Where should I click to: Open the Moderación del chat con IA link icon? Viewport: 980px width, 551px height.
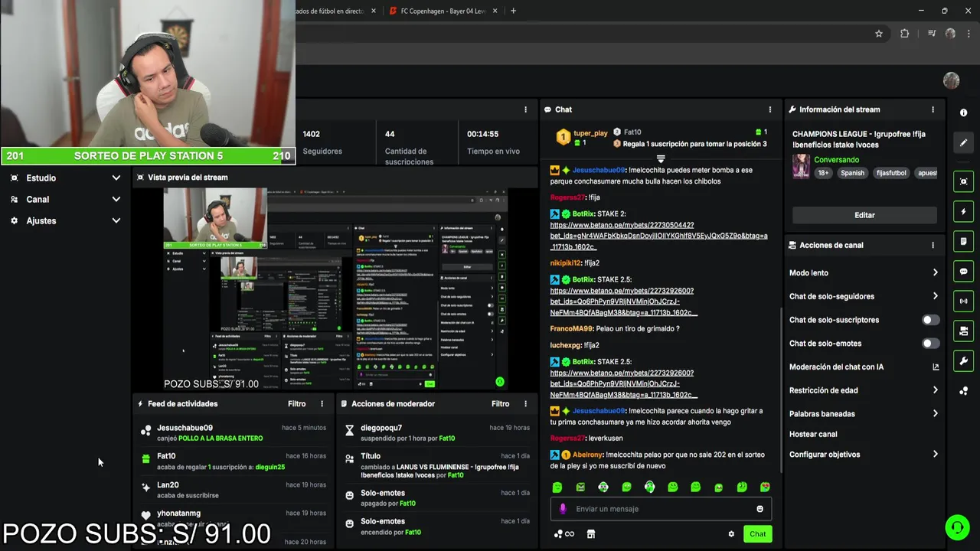(x=936, y=367)
